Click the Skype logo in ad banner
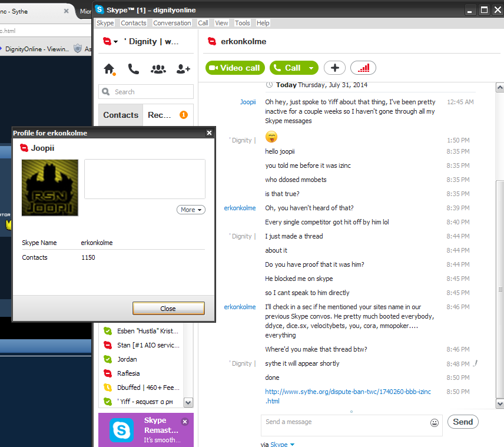The height and width of the screenshot is (447, 504). (x=121, y=430)
